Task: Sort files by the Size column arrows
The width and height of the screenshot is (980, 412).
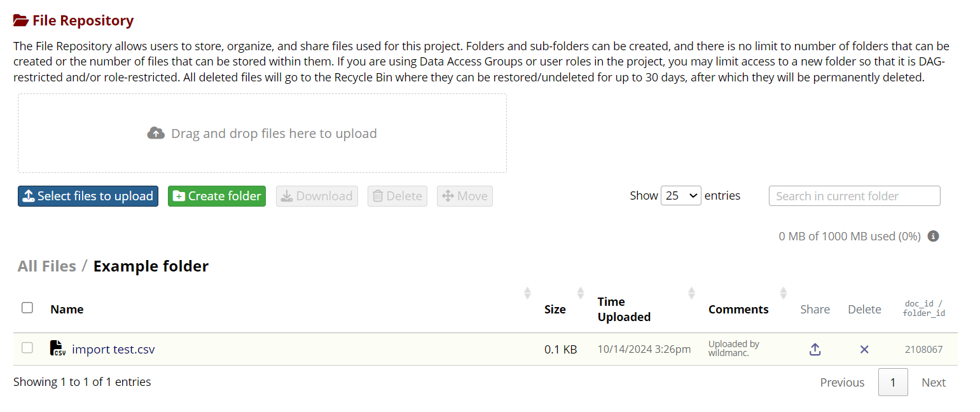Action: (x=579, y=292)
